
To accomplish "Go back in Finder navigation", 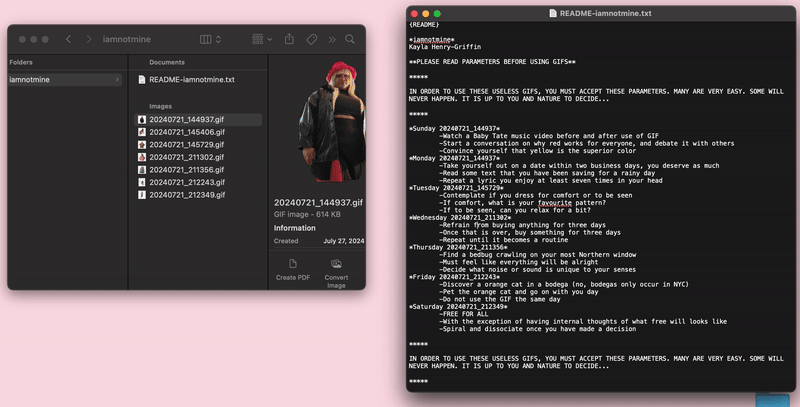I will (68, 39).
